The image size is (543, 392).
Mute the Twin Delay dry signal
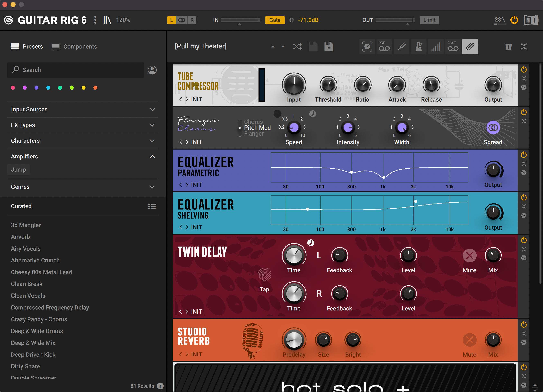pyautogui.click(x=469, y=255)
